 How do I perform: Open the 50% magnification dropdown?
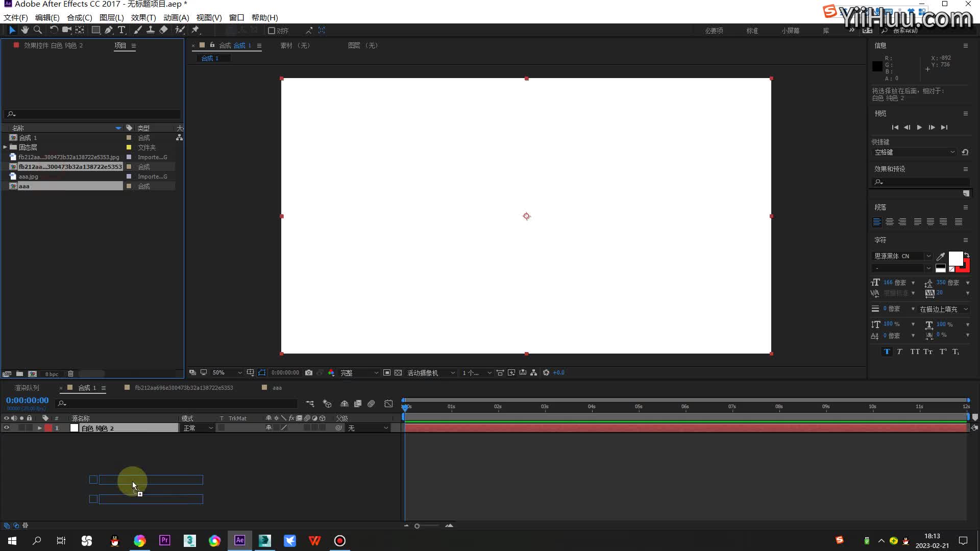tap(227, 373)
